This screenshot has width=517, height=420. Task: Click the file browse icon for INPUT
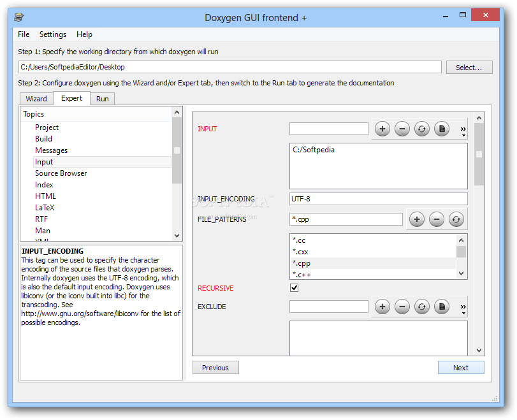coord(442,129)
